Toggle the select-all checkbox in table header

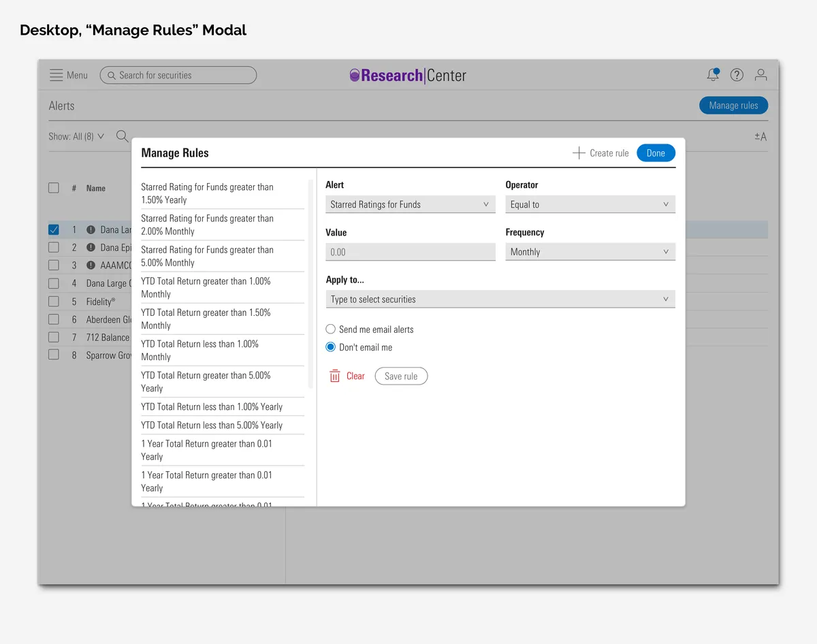click(x=54, y=188)
